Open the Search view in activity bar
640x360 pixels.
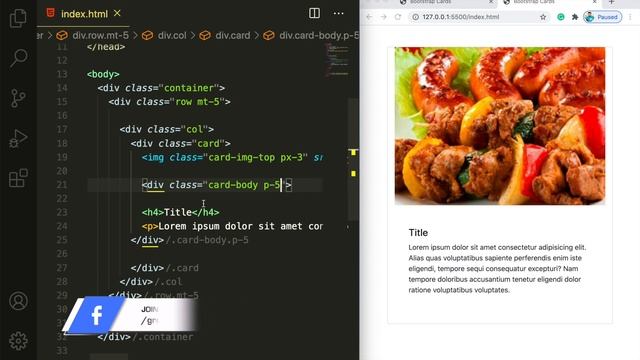point(18,58)
